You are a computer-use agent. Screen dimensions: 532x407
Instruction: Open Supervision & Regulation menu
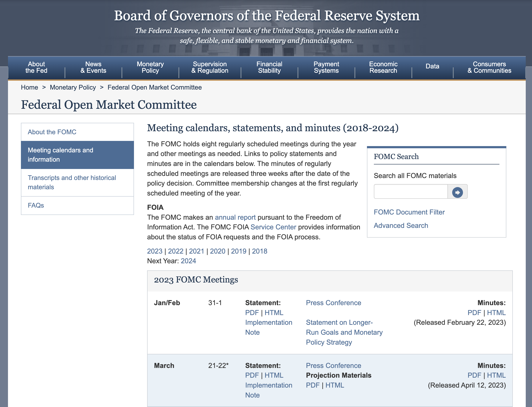pos(210,67)
